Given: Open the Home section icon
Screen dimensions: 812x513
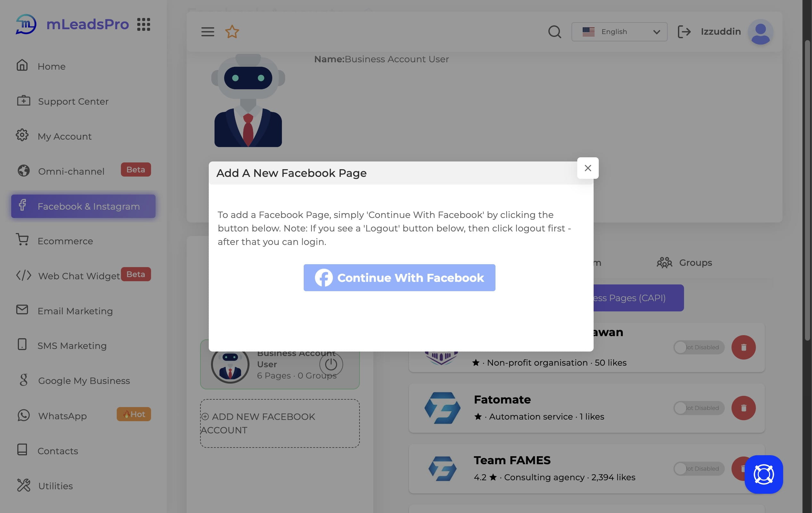Looking at the screenshot, I should tap(22, 66).
